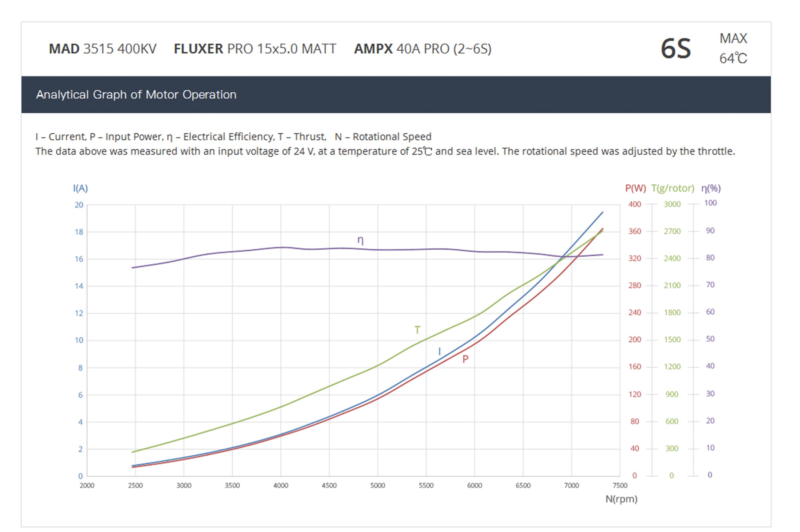Click the 7500 tick on rpm axis
Image resolution: width=800 pixels, height=532 pixels.
coord(620,486)
